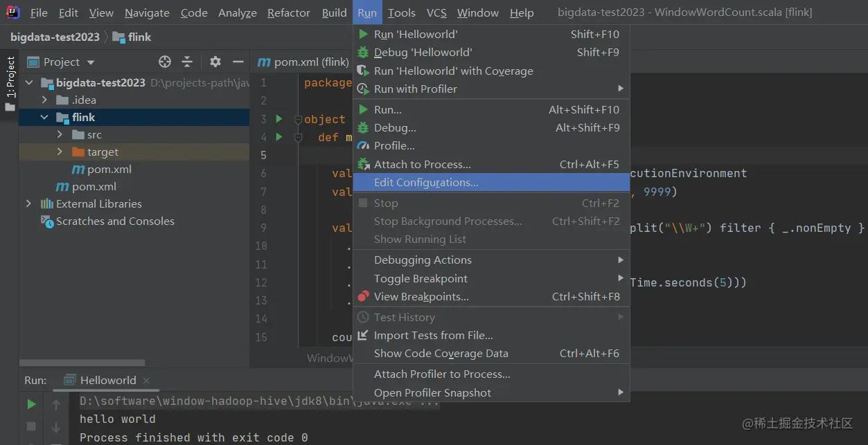Select Run 'Helloworld' with Coverage

[x=491, y=71]
